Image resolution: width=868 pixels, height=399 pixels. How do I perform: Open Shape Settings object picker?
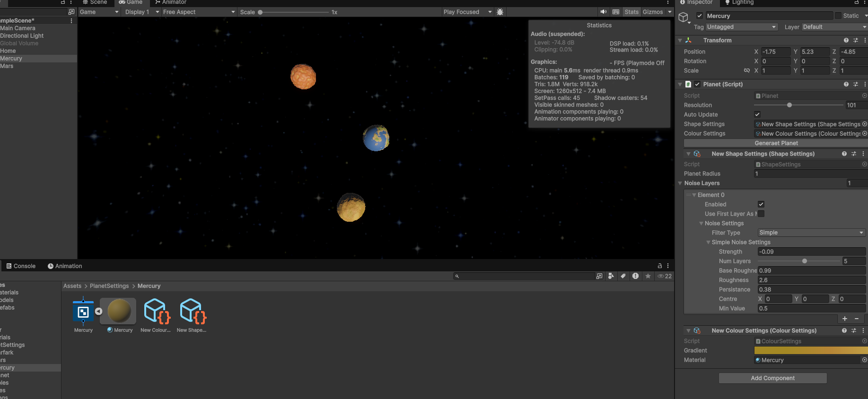click(x=865, y=124)
